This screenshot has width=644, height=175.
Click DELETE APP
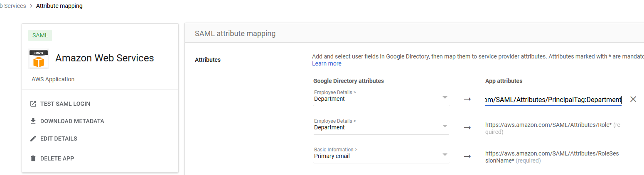click(x=57, y=158)
